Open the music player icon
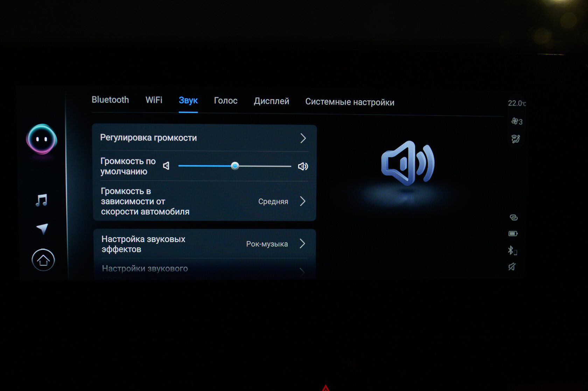588x391 pixels. pyautogui.click(x=42, y=200)
